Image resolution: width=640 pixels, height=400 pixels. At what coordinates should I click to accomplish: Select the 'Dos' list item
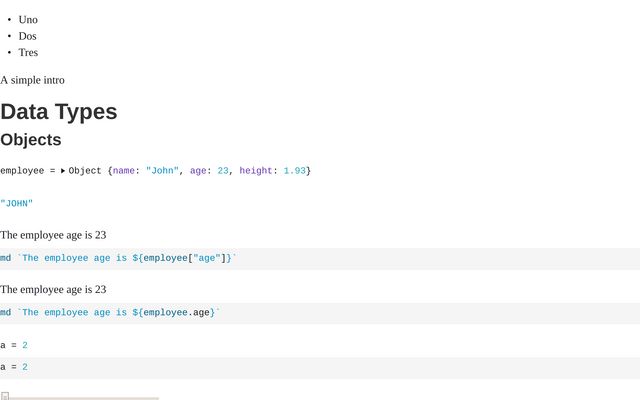tap(28, 36)
